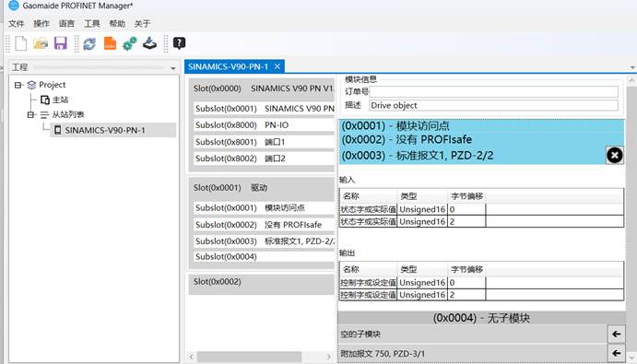Viewport: 637px width, 364px height.
Task: Select Slot(0x0000) SINAMICS V90 PN header
Action: [x=262, y=88]
